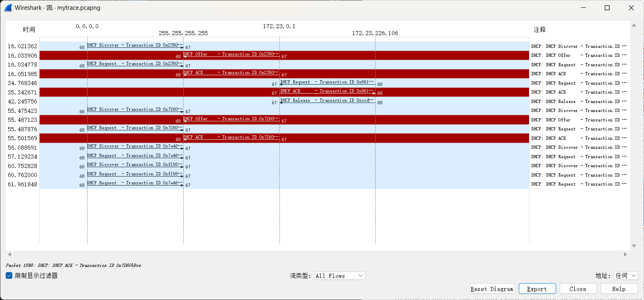Click the Close button

point(578,289)
